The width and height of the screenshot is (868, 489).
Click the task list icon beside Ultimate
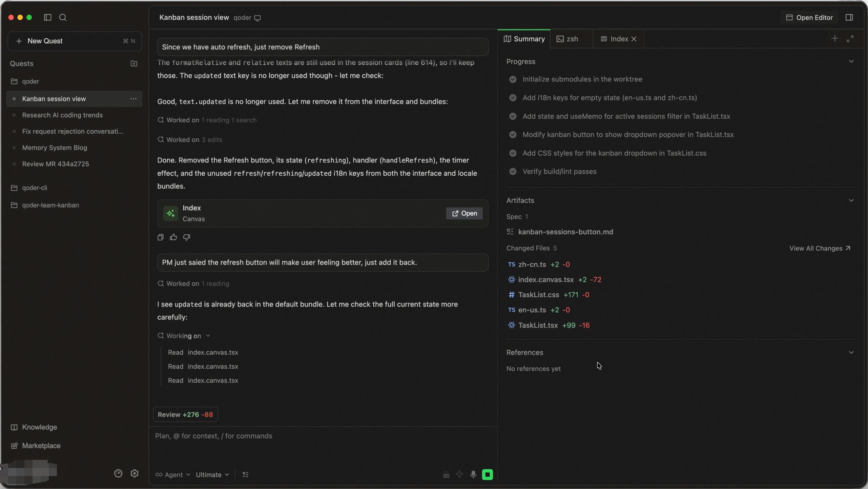tap(246, 474)
